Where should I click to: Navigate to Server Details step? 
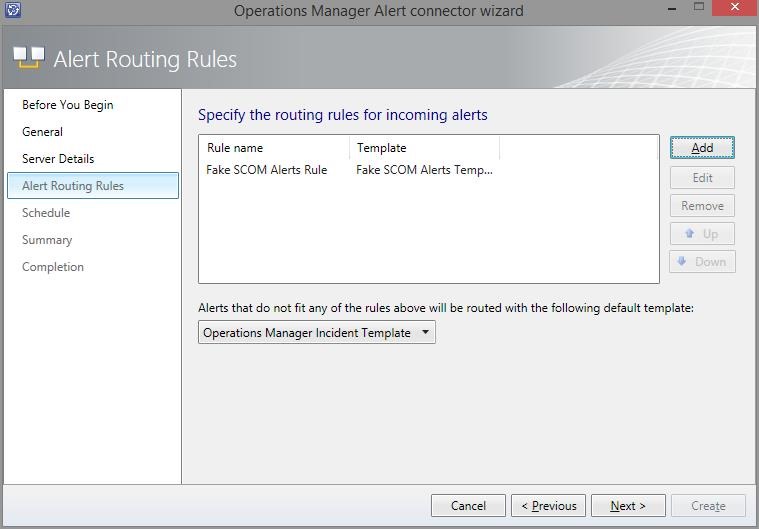tap(58, 159)
